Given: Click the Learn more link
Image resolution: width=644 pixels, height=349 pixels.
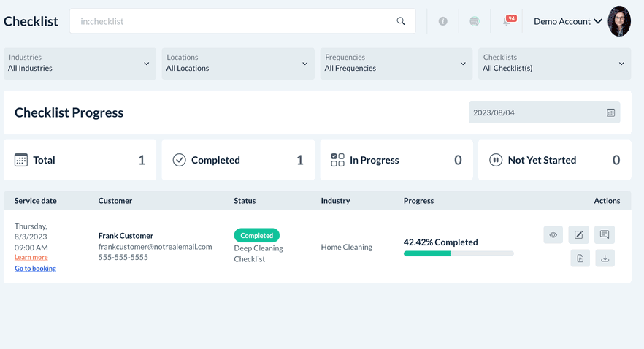Looking at the screenshot, I should click(x=31, y=257).
